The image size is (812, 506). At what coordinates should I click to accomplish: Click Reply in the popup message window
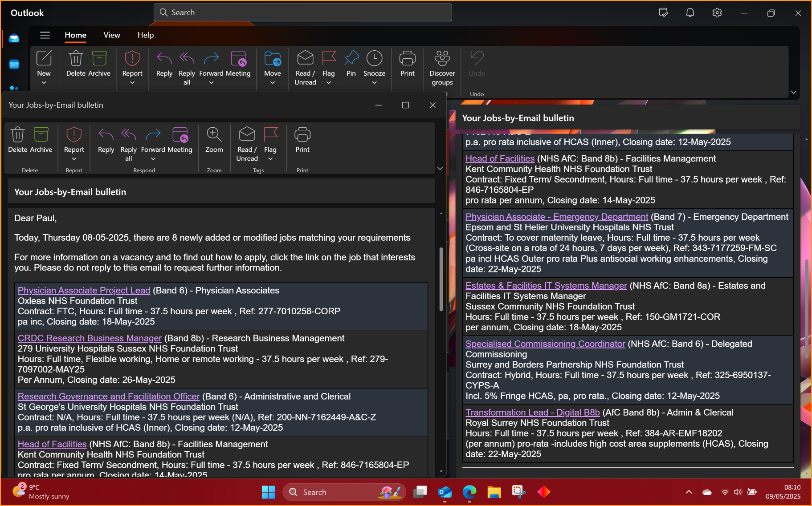click(106, 140)
